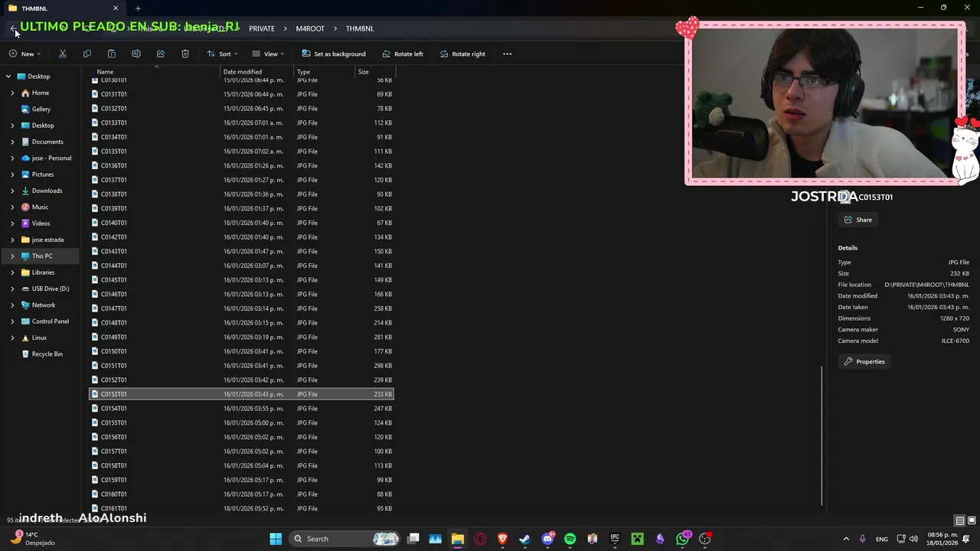The height and width of the screenshot is (551, 980).
Task: Click the Rotate left button
Action: [x=403, y=54]
